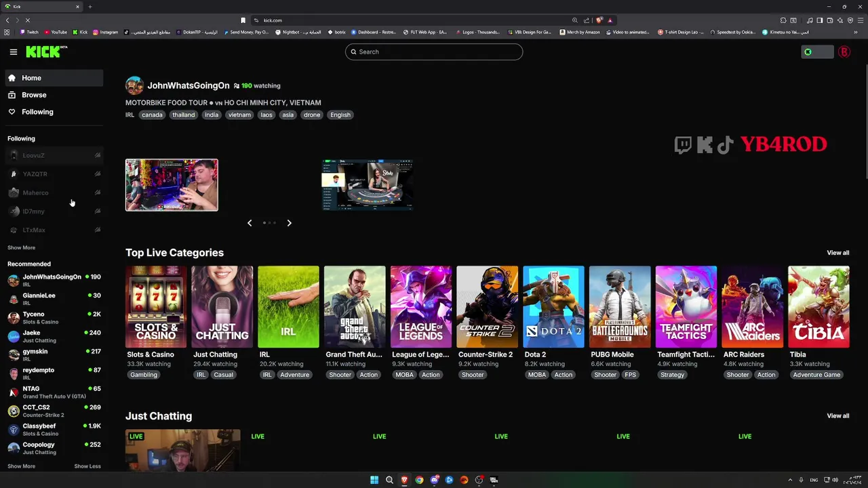Open the featured stream thumbnail of man talking

pyautogui.click(x=172, y=185)
